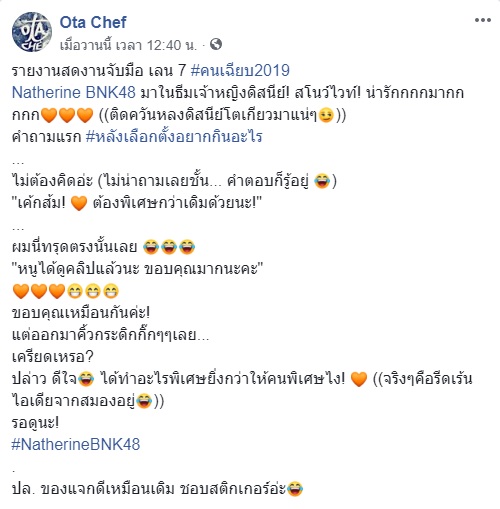Open the Ota Chef page name link
The height and width of the screenshot is (509, 500).
click(93, 23)
